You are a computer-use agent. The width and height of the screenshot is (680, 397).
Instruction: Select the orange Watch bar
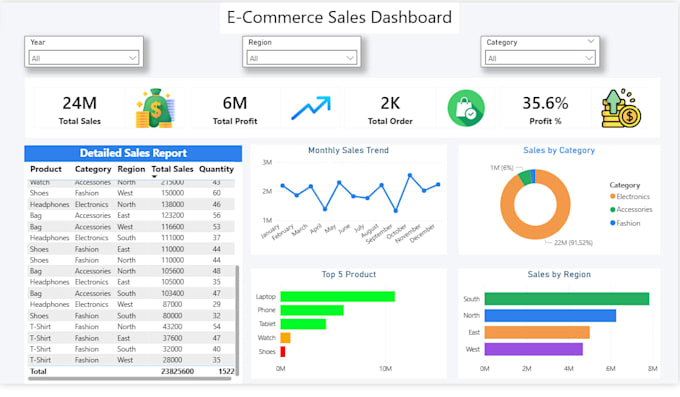[x=285, y=338]
